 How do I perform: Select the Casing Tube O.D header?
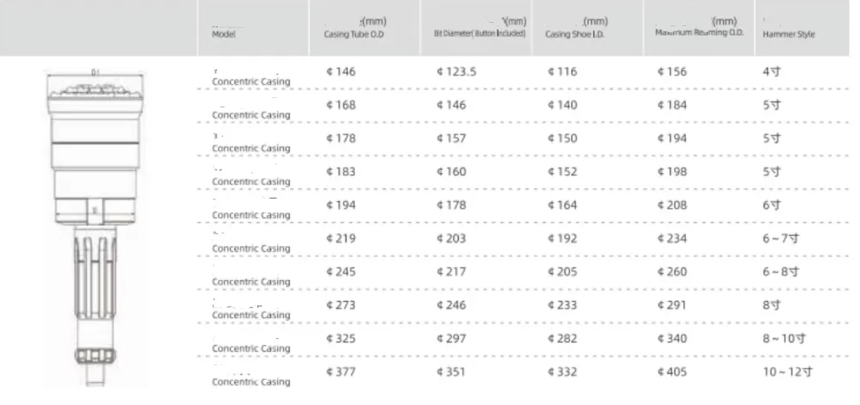[x=356, y=33]
